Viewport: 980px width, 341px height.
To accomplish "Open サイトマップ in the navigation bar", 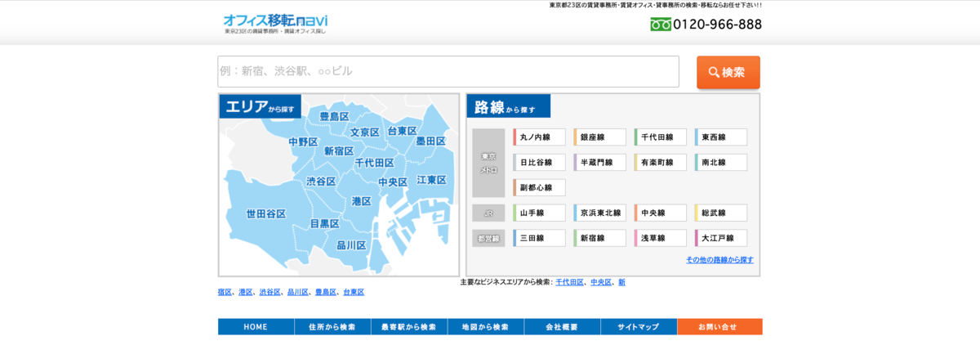I will 639,327.
